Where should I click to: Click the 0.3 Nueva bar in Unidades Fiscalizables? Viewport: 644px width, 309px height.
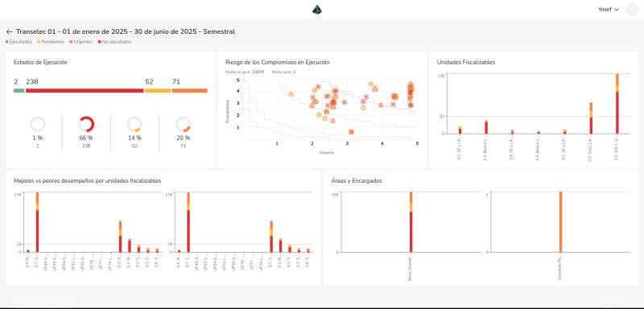486,127
